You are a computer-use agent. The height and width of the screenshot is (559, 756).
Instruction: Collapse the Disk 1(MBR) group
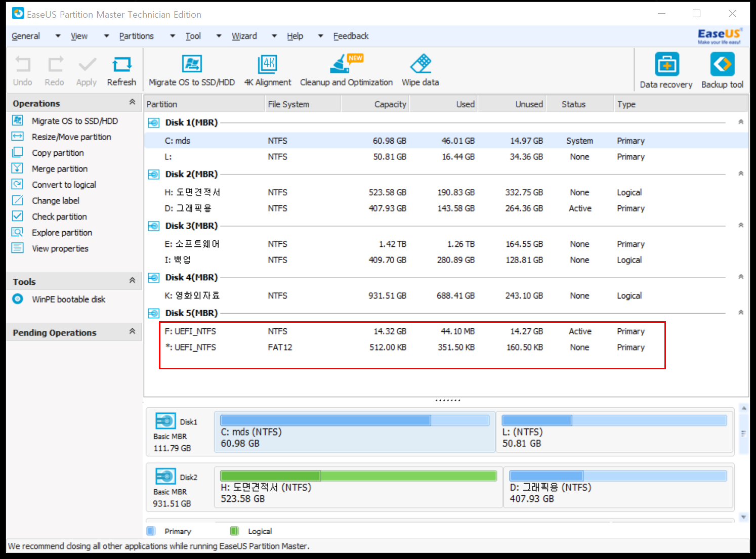click(741, 122)
